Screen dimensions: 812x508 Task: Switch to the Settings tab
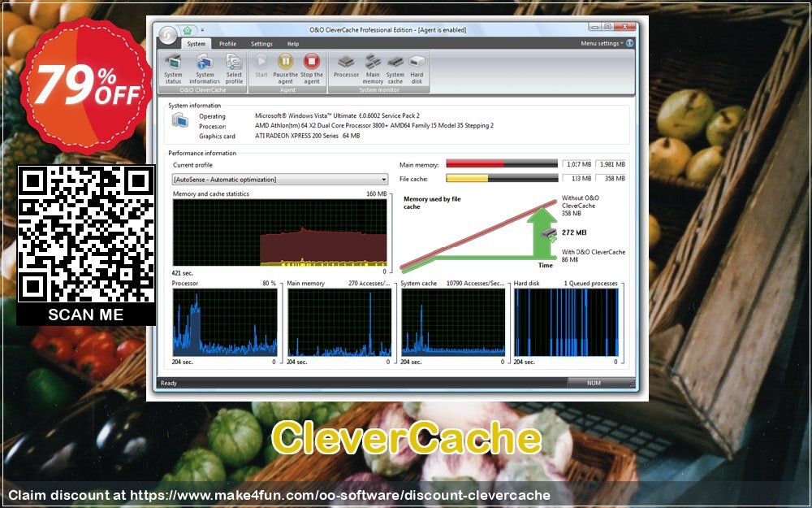click(x=261, y=44)
